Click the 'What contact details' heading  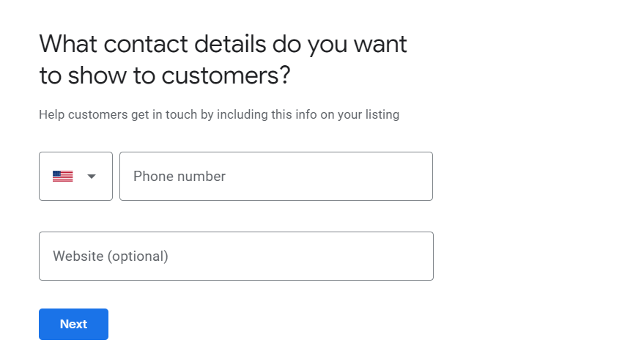tap(223, 44)
